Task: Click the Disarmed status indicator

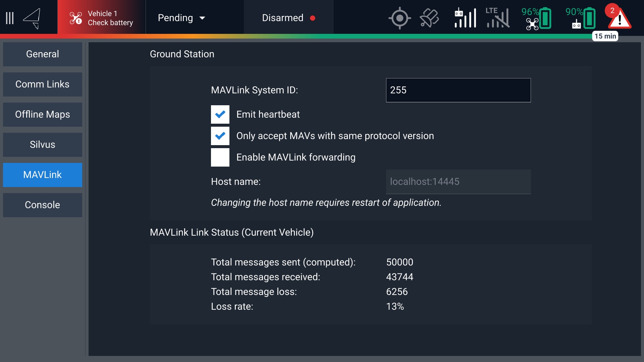Action: coord(288,18)
